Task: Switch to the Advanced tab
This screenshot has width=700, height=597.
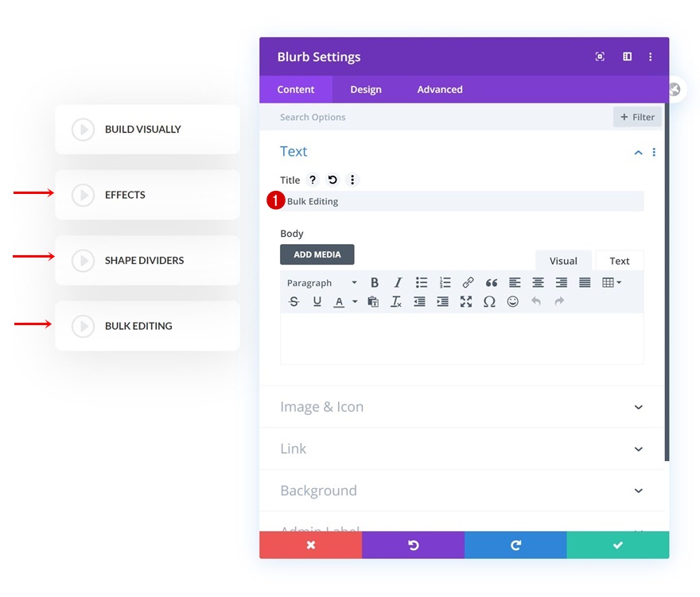Action: pyautogui.click(x=440, y=89)
